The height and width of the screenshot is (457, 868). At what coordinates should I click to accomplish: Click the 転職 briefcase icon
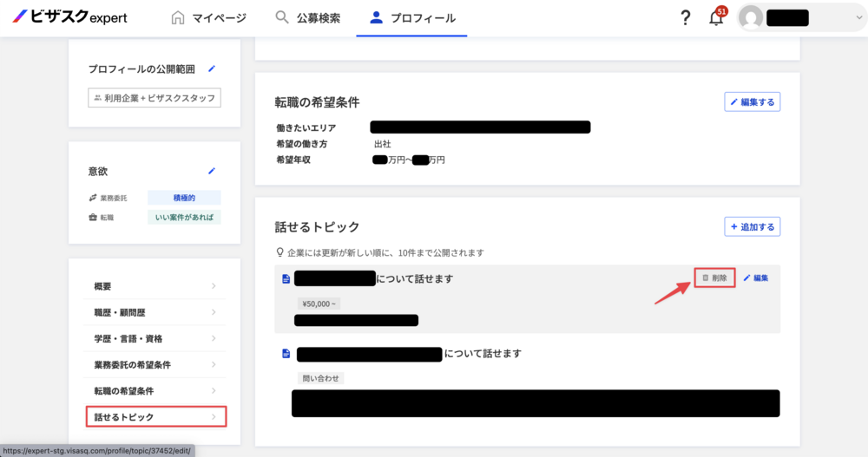93,218
